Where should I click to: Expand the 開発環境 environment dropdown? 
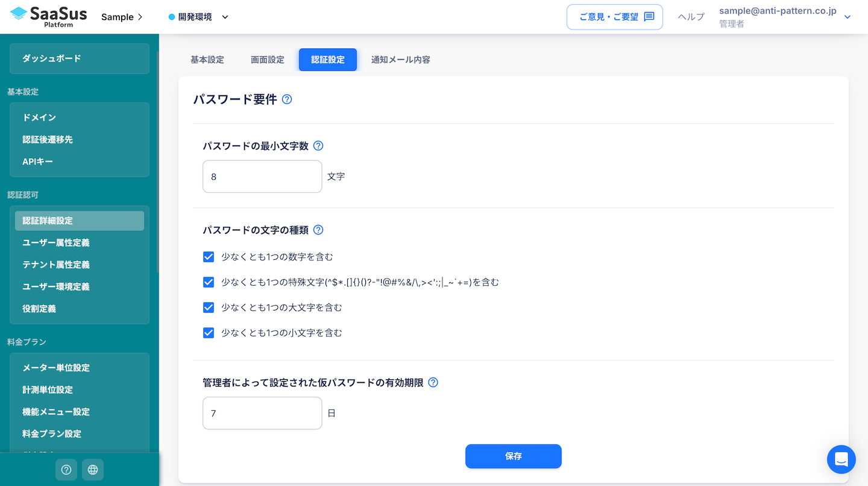tap(225, 17)
